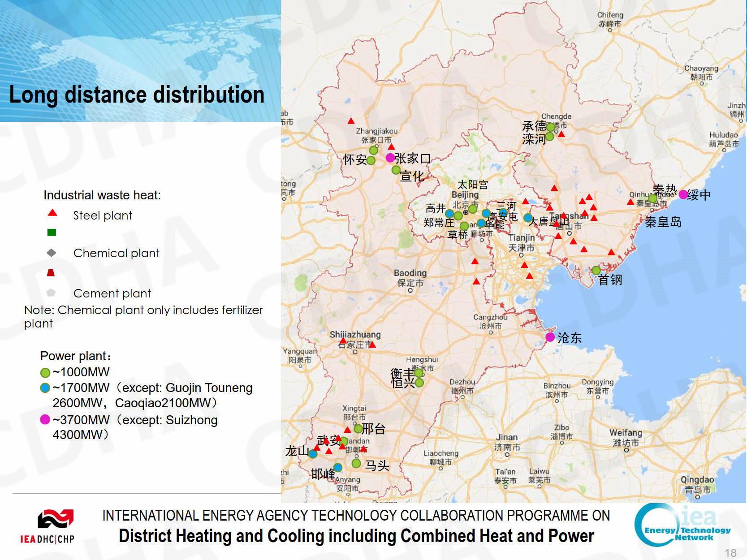Click the Shijiazhuang city label on map

[x=355, y=335]
